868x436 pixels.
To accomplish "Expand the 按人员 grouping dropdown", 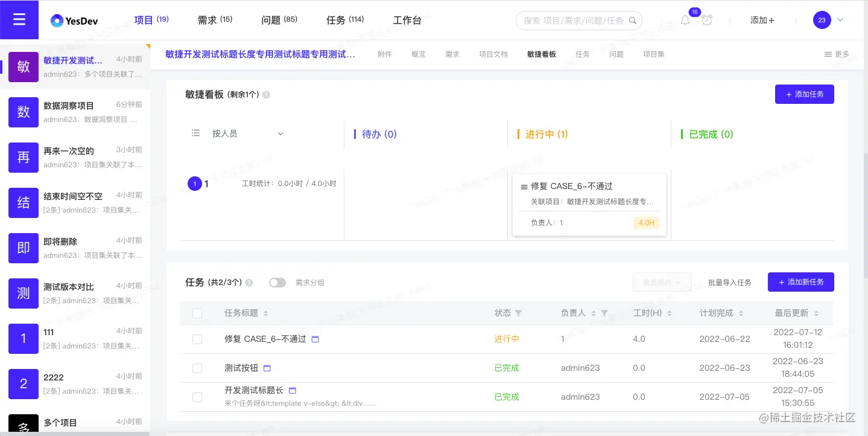I will [247, 134].
